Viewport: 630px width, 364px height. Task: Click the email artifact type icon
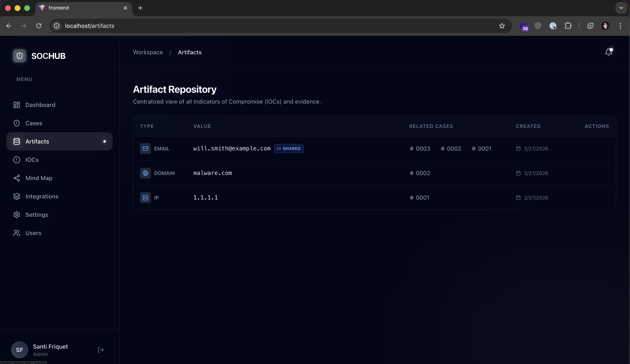(x=145, y=149)
